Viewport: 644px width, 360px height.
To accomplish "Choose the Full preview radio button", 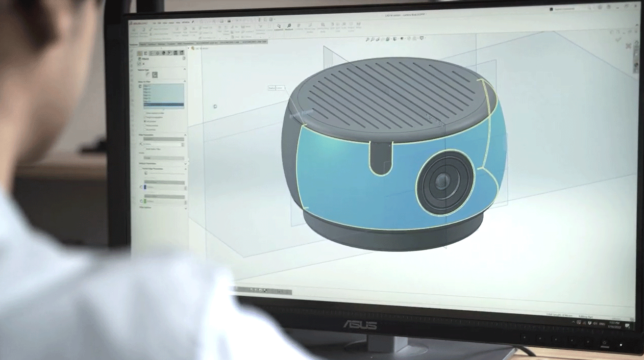I will pyautogui.click(x=145, y=121).
